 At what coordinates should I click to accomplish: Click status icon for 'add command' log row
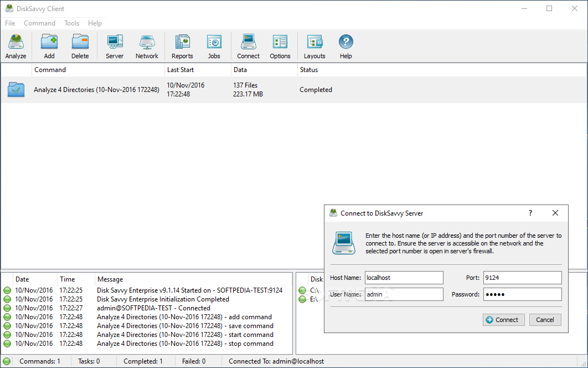(x=7, y=317)
